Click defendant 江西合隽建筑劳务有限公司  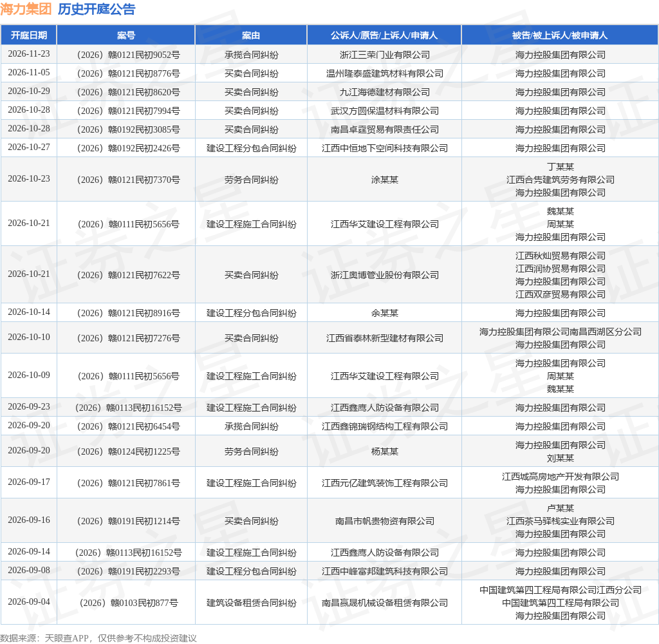tap(561, 180)
